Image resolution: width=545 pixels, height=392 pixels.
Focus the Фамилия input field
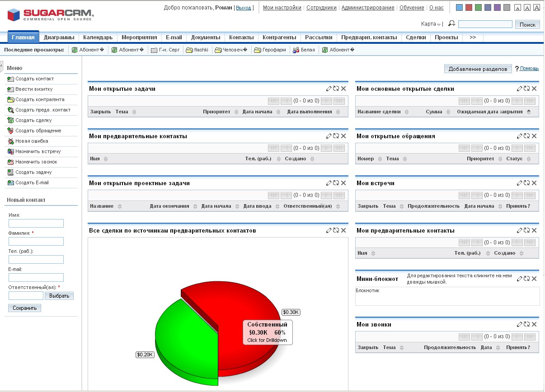coord(36,241)
